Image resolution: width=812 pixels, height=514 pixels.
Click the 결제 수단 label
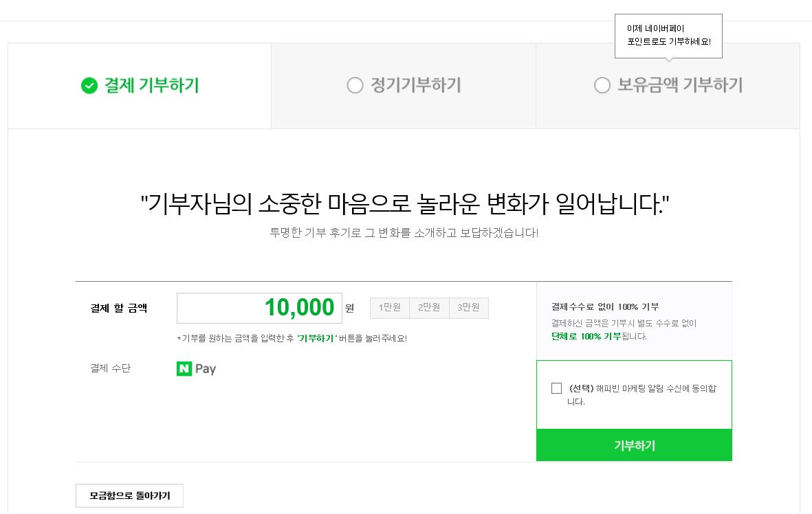111,368
